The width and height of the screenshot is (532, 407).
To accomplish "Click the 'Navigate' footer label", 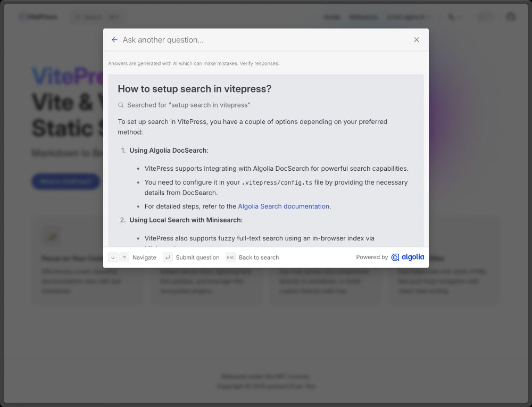I will point(144,258).
